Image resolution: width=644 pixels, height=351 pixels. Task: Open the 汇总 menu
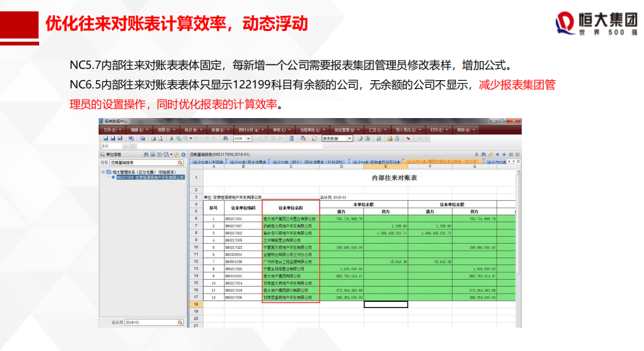pos(377,130)
